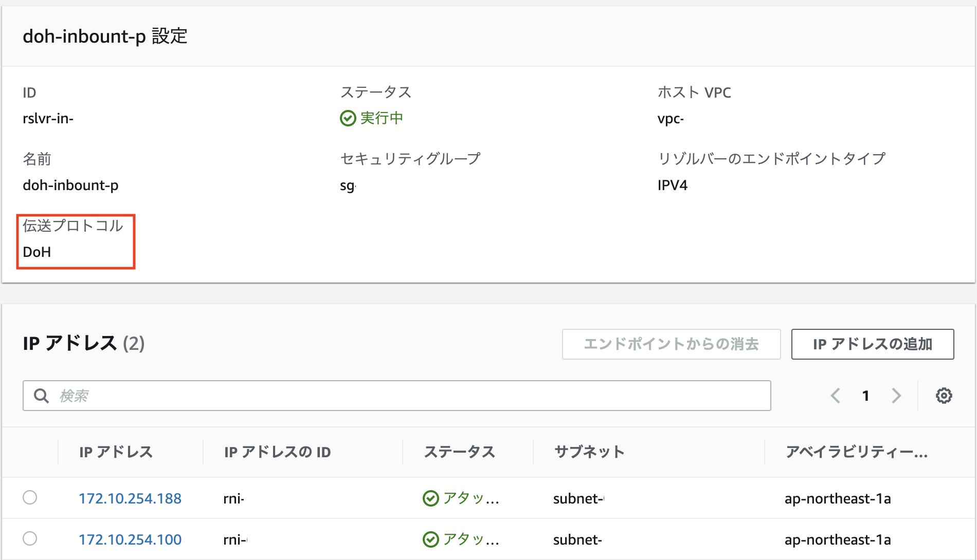Go to the previous page of IP addresses
This screenshot has height=560, width=977.
click(x=835, y=396)
